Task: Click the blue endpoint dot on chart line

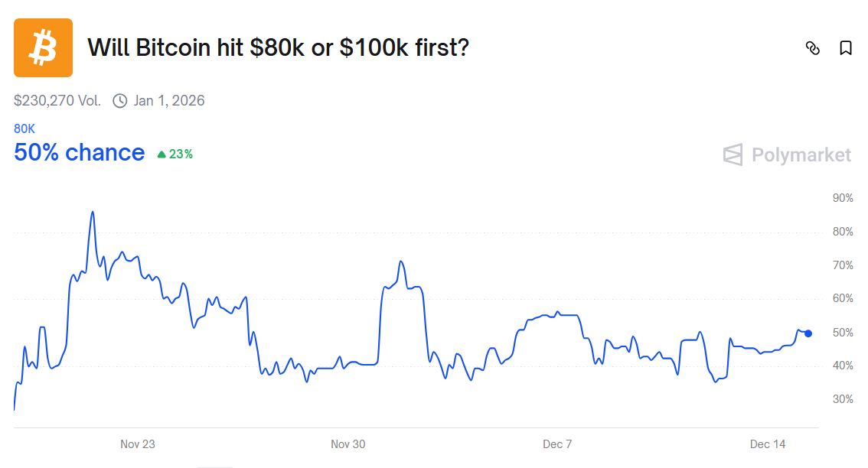Action: pyautogui.click(x=808, y=333)
